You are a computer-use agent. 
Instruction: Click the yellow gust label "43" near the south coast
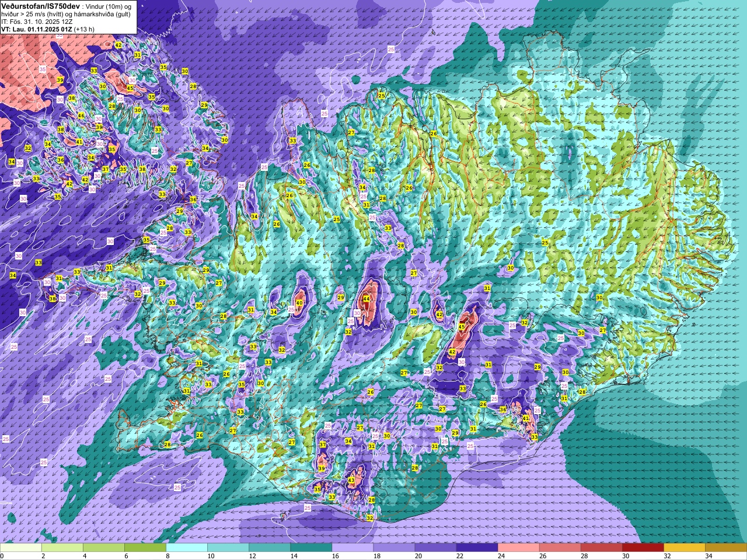(351, 481)
